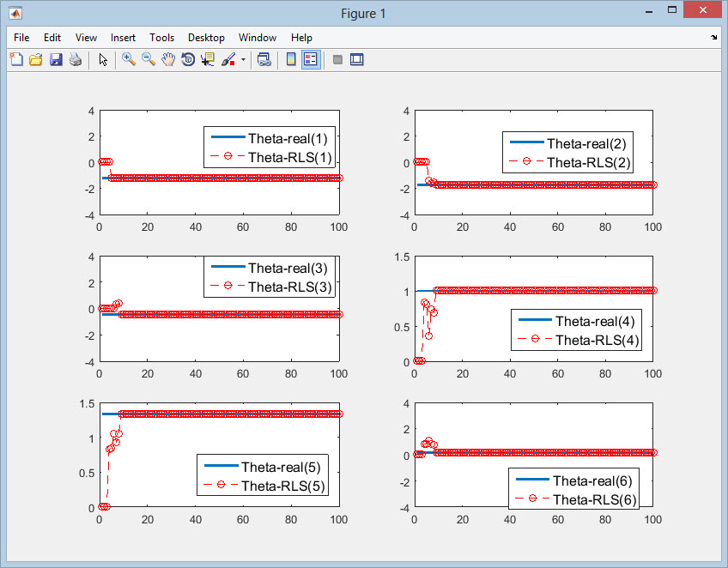
Task: Print the figure with the printer icon
Action: [x=76, y=59]
